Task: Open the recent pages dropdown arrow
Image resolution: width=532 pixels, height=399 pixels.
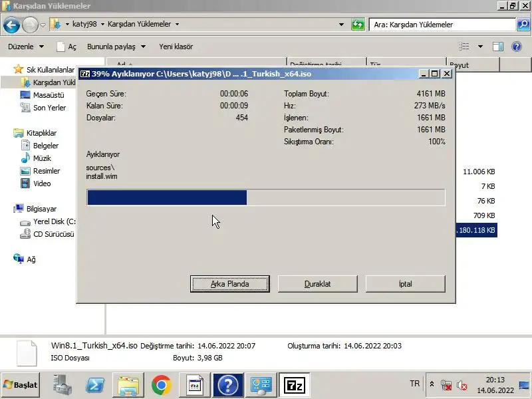Action: 43,25
